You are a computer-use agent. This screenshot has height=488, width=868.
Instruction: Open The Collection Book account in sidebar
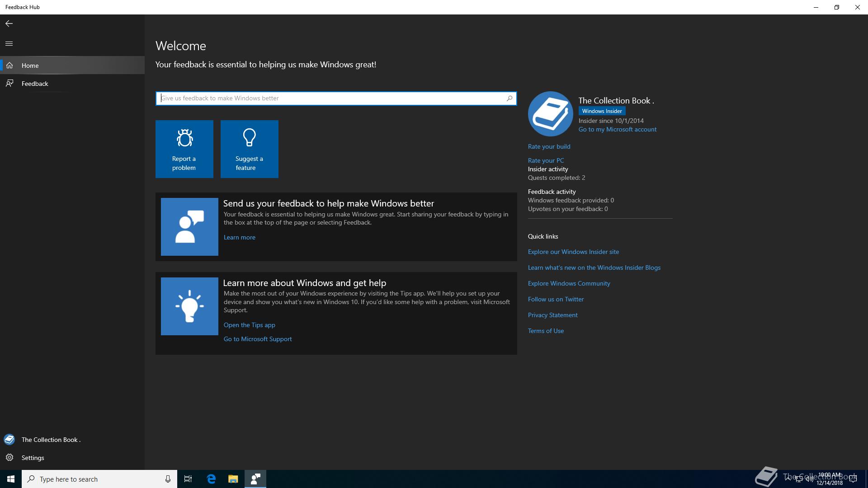(72, 440)
